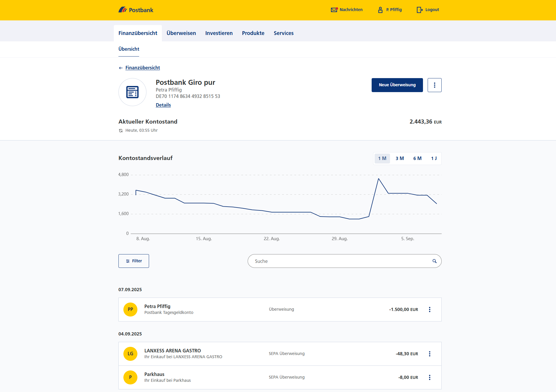Open Nachrichten envelope icon
This screenshot has width=556, height=392.
(334, 10)
